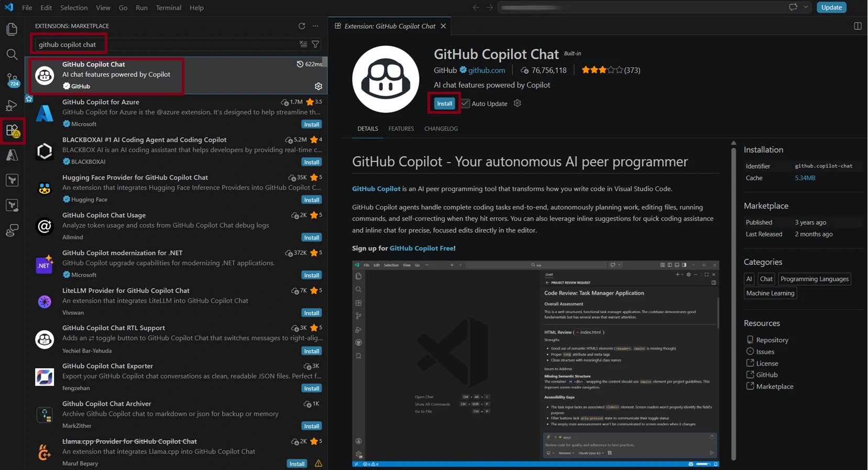868x470 pixels.
Task: Open Source Control view with 724 badge
Action: 12,80
